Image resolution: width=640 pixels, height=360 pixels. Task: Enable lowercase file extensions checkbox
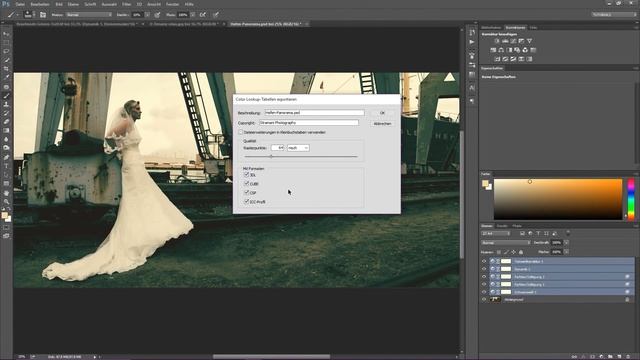tap(240, 132)
